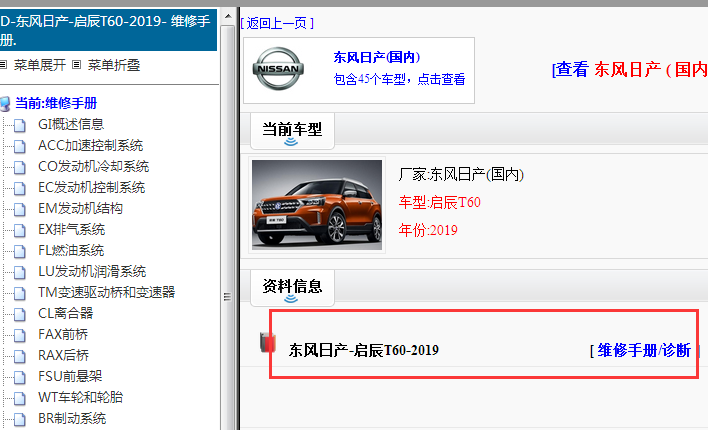Open CO发动机冷却系统 chapter
708x430 pixels.
(93, 166)
